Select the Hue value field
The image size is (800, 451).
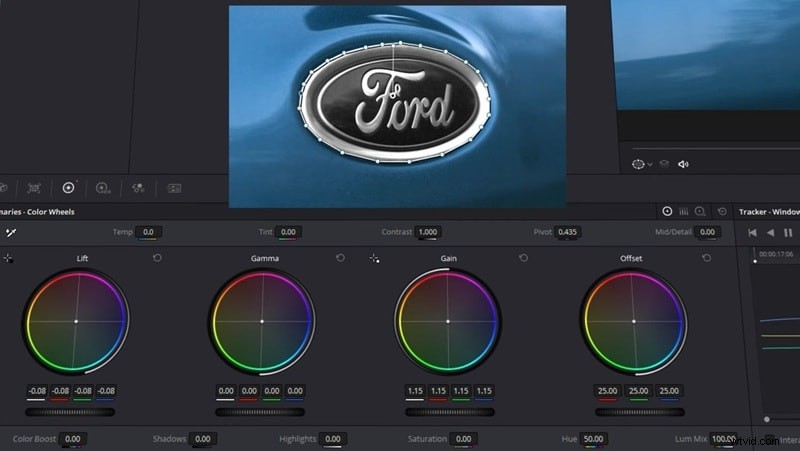point(593,439)
